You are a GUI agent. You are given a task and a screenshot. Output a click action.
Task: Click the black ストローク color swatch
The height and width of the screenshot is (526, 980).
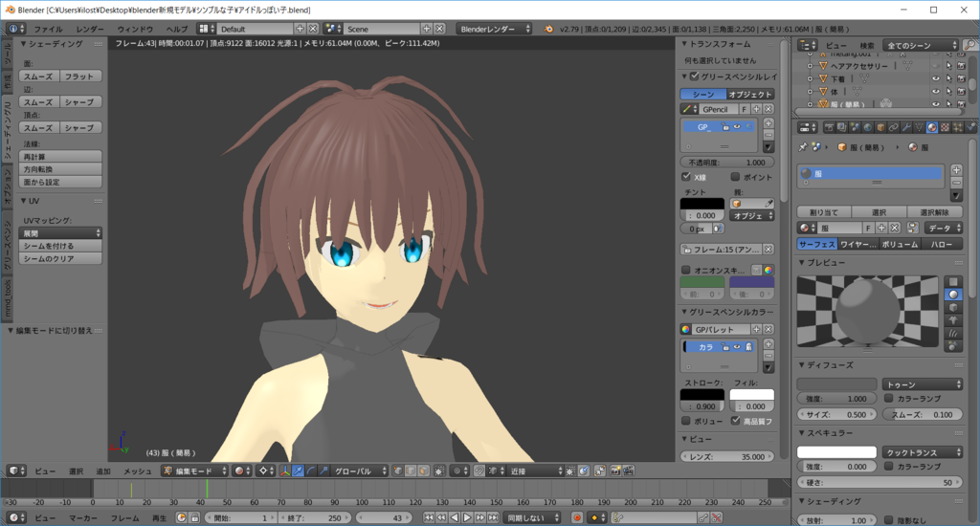click(x=702, y=395)
